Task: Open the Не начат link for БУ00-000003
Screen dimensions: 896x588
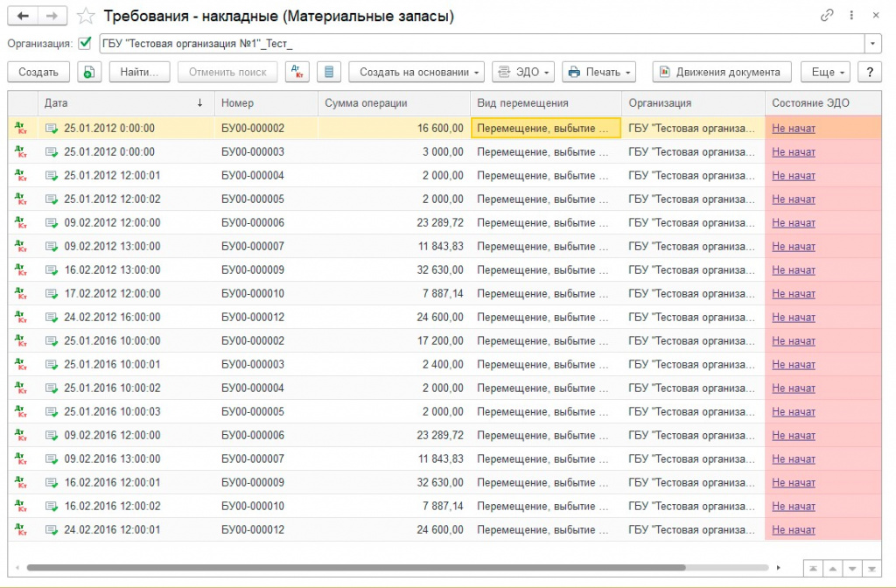Action: (793, 152)
